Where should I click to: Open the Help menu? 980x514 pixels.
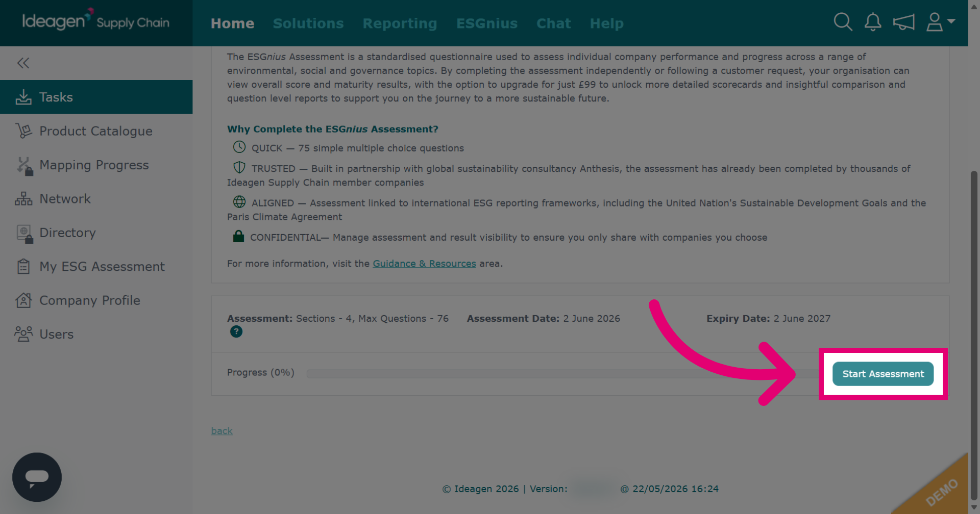[x=607, y=23]
